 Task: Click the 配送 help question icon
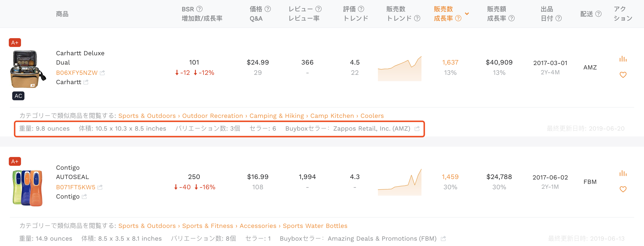click(x=598, y=14)
